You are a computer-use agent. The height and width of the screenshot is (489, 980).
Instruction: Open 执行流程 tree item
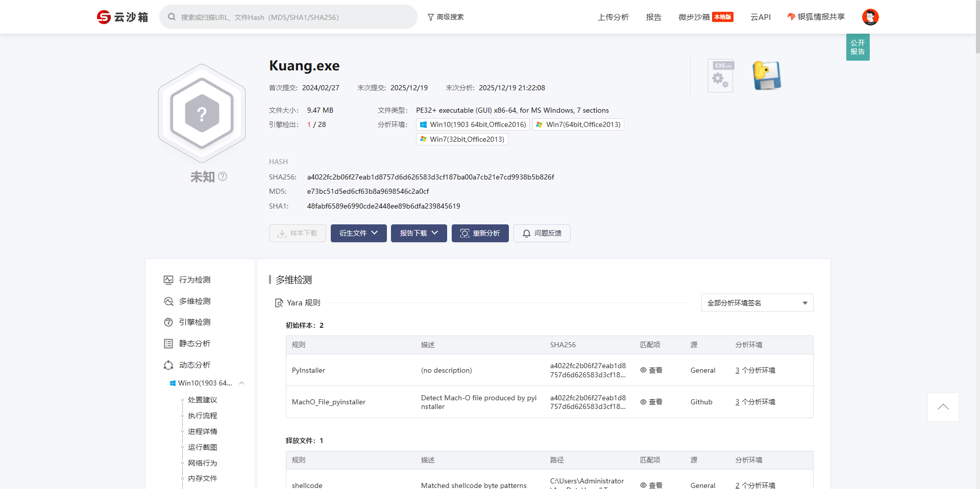tap(203, 416)
